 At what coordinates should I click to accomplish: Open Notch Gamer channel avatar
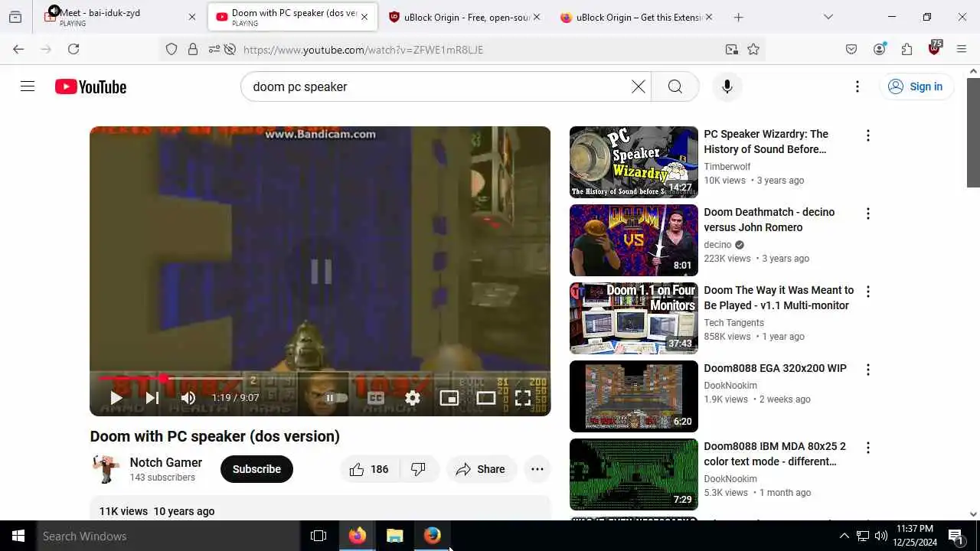(106, 469)
